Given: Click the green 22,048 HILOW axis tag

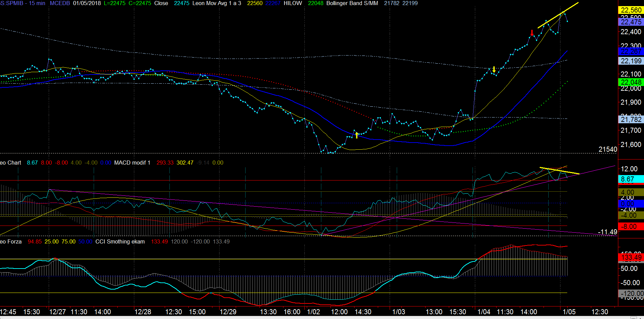Looking at the screenshot, I should 631,82.
